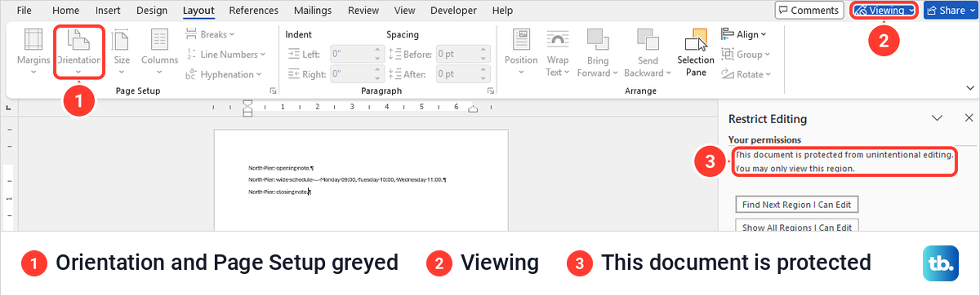980x296 pixels.
Task: Open the Help tab
Action: (503, 11)
